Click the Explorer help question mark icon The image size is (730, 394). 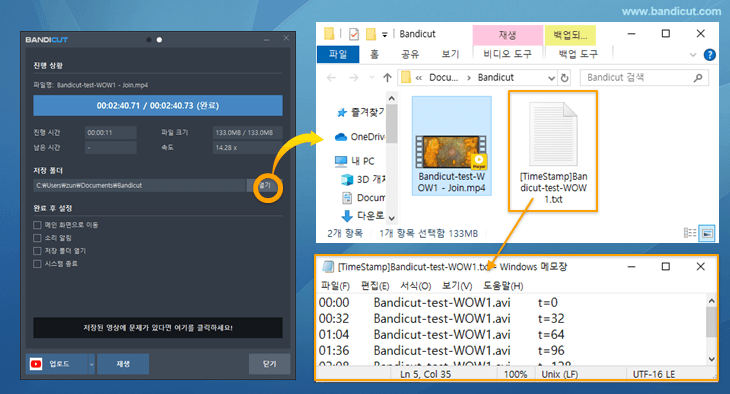(x=710, y=55)
